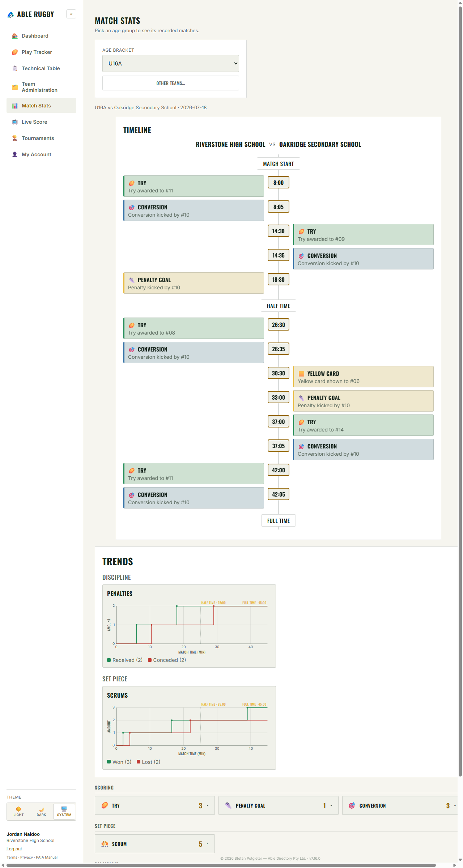Expand the Try scoring card arrow
463x868 pixels.
[208, 805]
